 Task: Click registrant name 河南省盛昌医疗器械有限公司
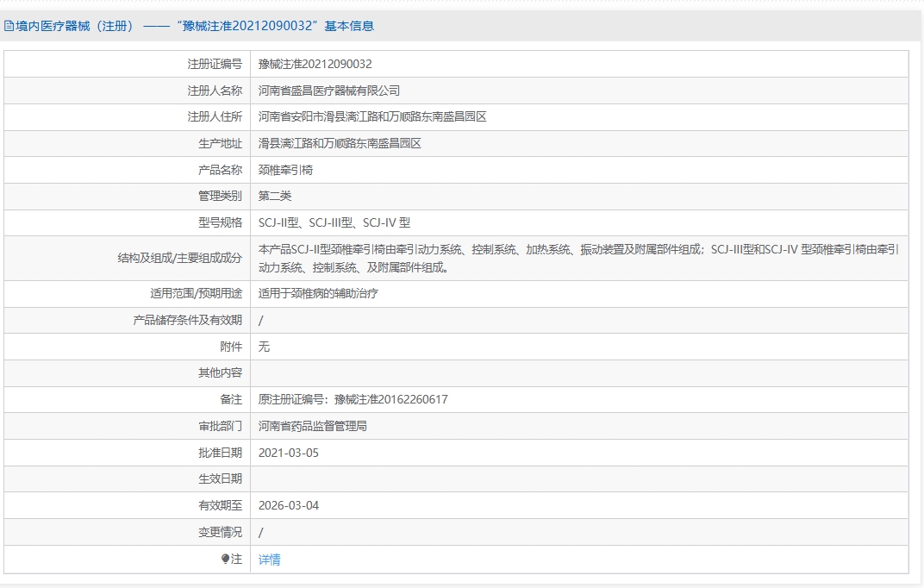pyautogui.click(x=328, y=91)
